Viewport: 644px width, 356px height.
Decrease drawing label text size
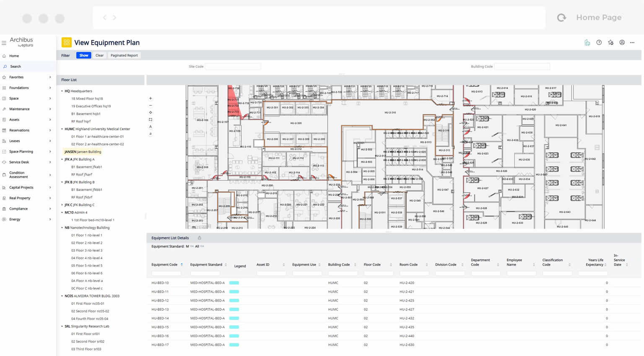pyautogui.click(x=151, y=134)
